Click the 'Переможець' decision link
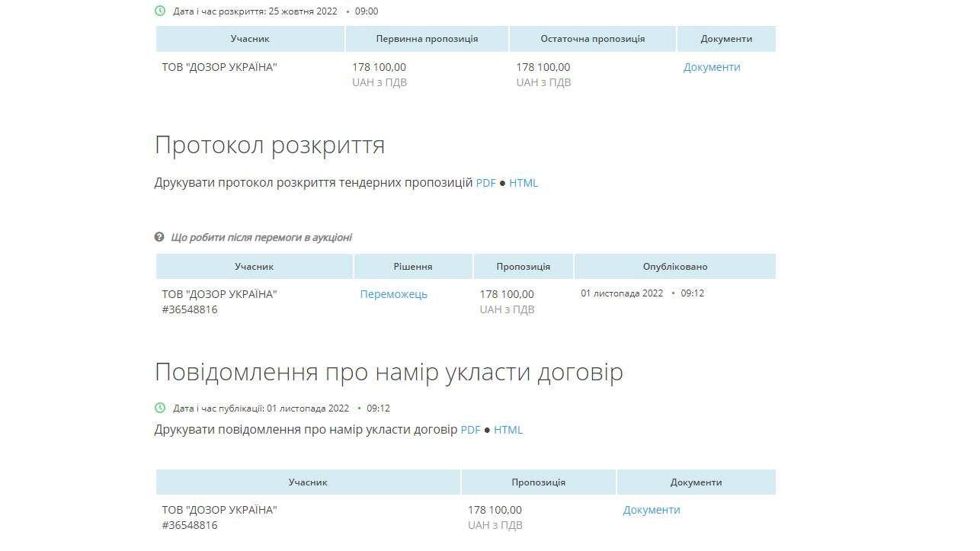Viewport: 980px width, 551px height. (x=395, y=294)
